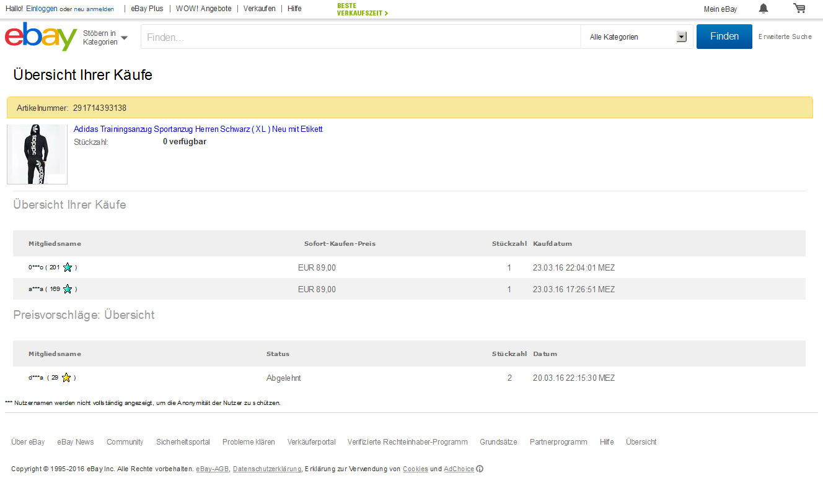Click the star icon next to 0***o (201)

click(x=68, y=267)
